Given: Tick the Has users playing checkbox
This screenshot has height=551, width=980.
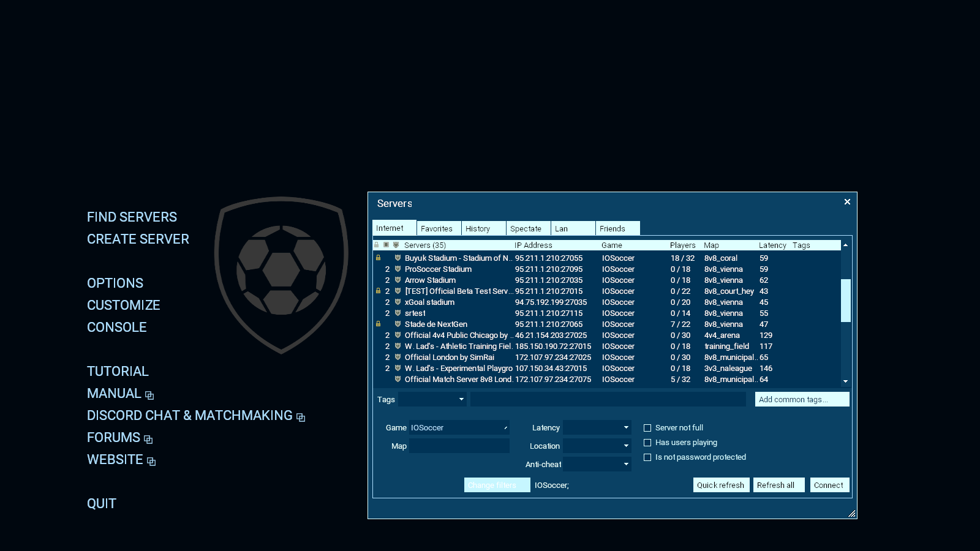Looking at the screenshot, I should click(647, 443).
